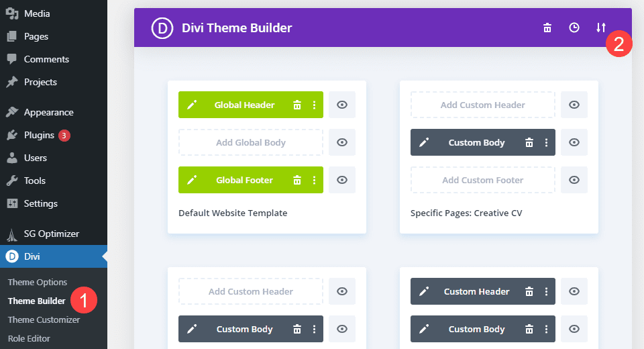This screenshot has width=644, height=349.
Task: Toggle Custom Header visibility eye in fourth card
Action: pyautogui.click(x=574, y=291)
